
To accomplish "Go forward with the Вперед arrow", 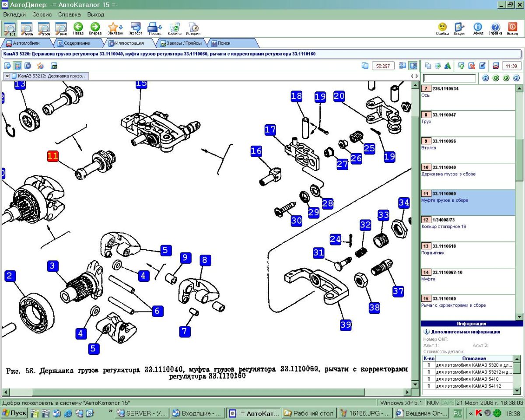I will (x=95, y=28).
